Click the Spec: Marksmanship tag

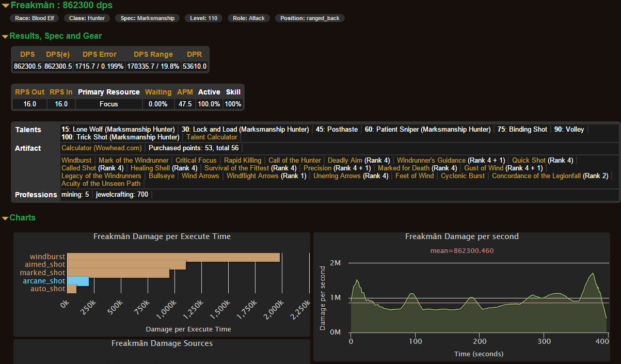[x=148, y=18]
